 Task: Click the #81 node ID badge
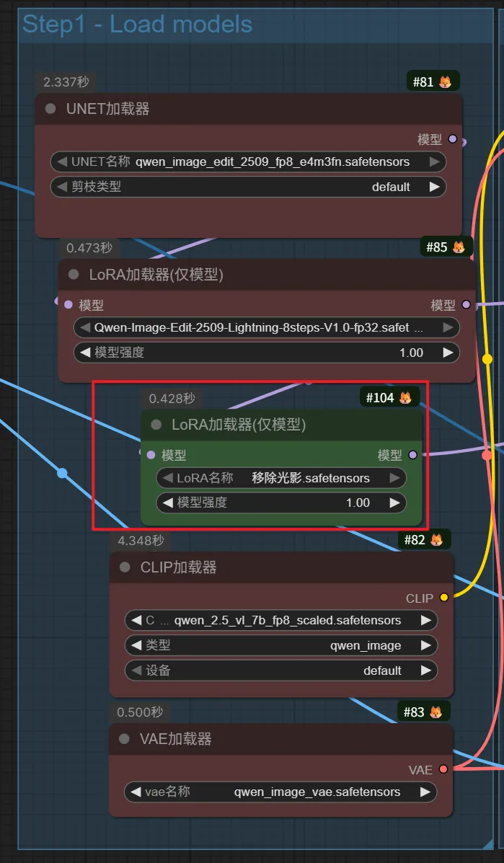[x=433, y=83]
